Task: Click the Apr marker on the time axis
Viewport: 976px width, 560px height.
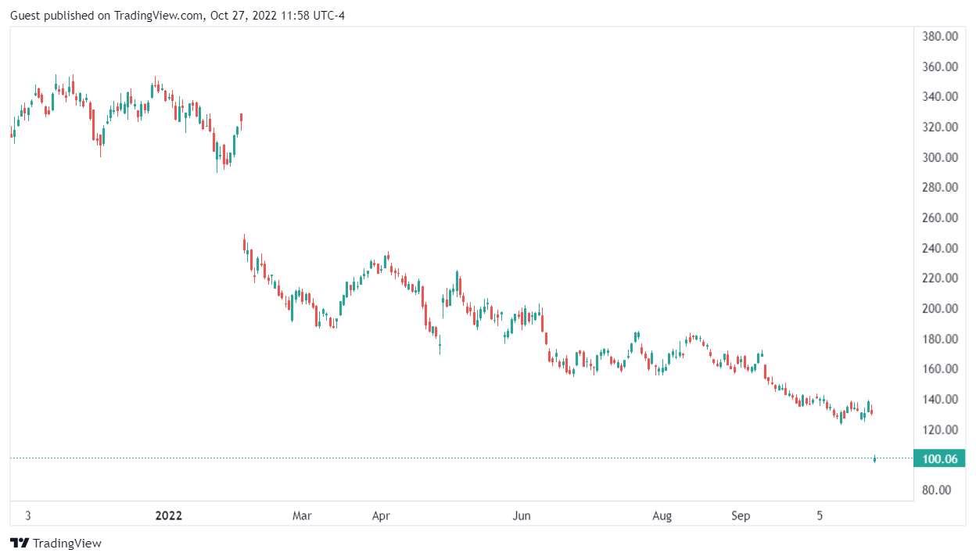Action: [381, 515]
